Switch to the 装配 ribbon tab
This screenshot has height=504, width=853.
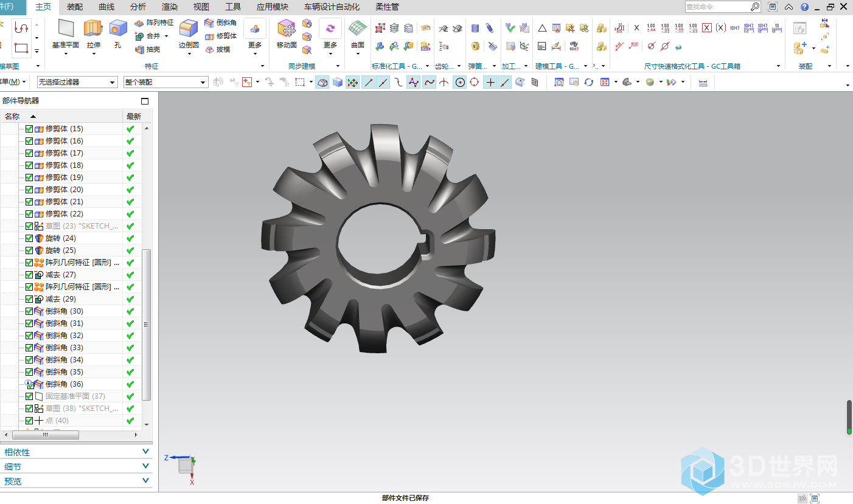tap(75, 7)
